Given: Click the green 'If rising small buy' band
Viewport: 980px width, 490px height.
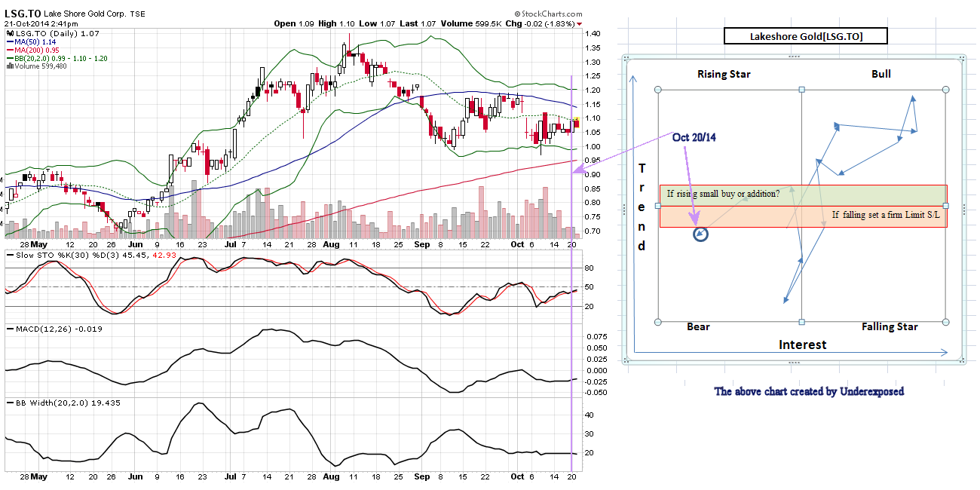Looking at the screenshot, I should tap(803, 195).
